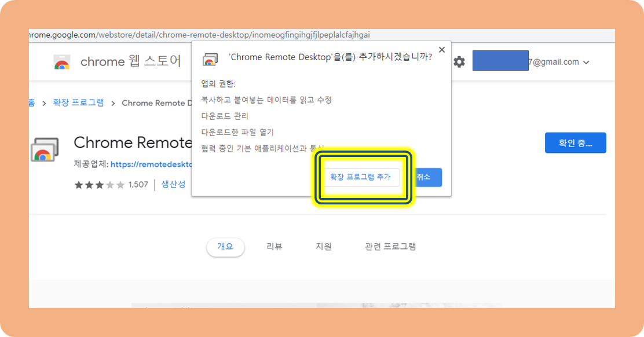Open the '생산성' category link
Image resolution: width=644 pixels, height=337 pixels.
[x=173, y=184]
